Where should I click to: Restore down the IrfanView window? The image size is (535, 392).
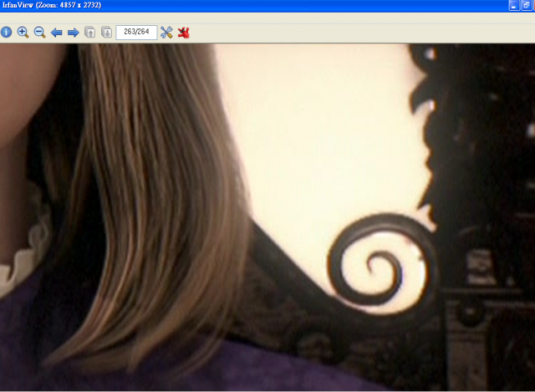coord(526,6)
